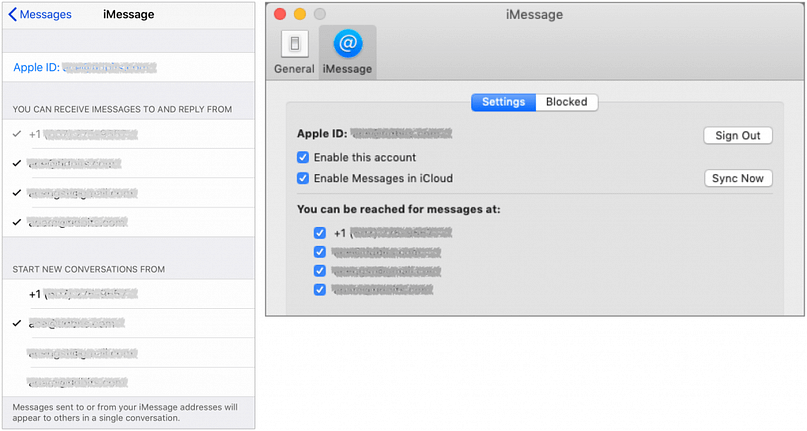Toggle the Enable this account checkbox
Viewport: 807px width, 431px height.
(x=303, y=158)
